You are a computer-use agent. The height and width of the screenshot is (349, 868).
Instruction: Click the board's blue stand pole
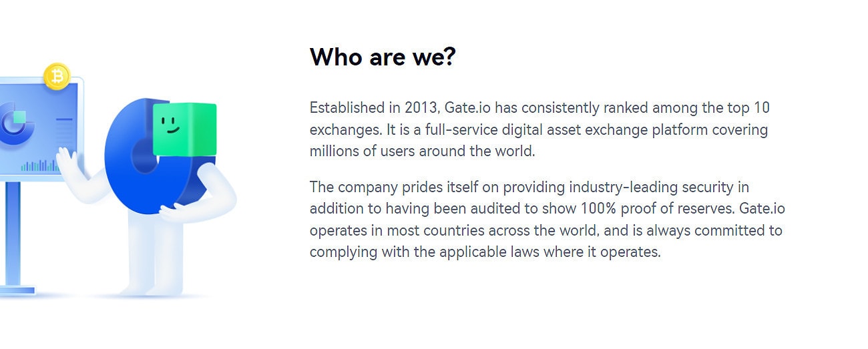[13, 234]
